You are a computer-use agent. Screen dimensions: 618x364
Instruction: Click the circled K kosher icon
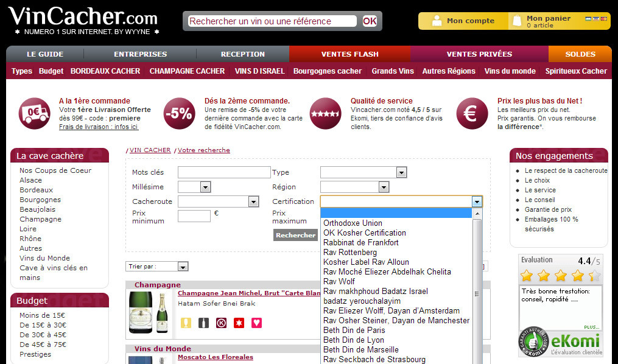(221, 323)
